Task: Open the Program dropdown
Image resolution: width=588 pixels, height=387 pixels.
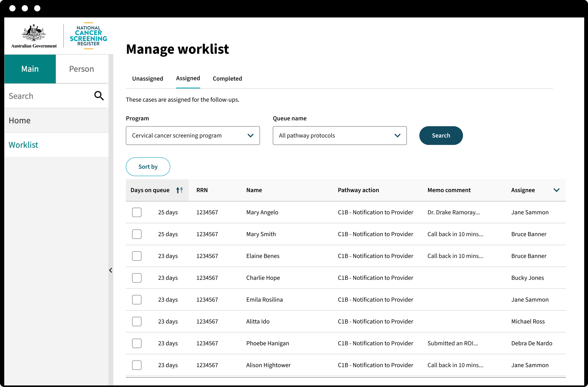Action: click(x=193, y=135)
